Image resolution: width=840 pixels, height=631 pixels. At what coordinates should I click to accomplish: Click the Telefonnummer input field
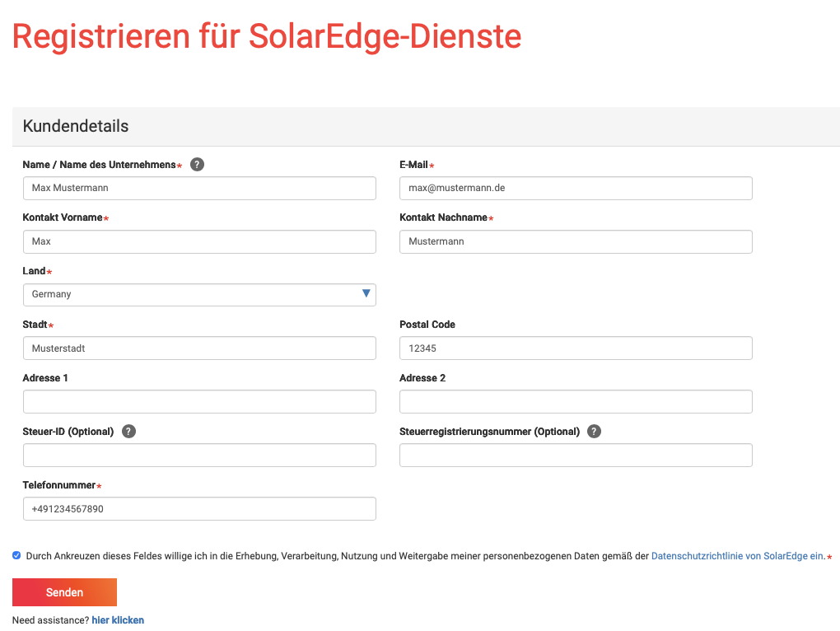pos(199,509)
